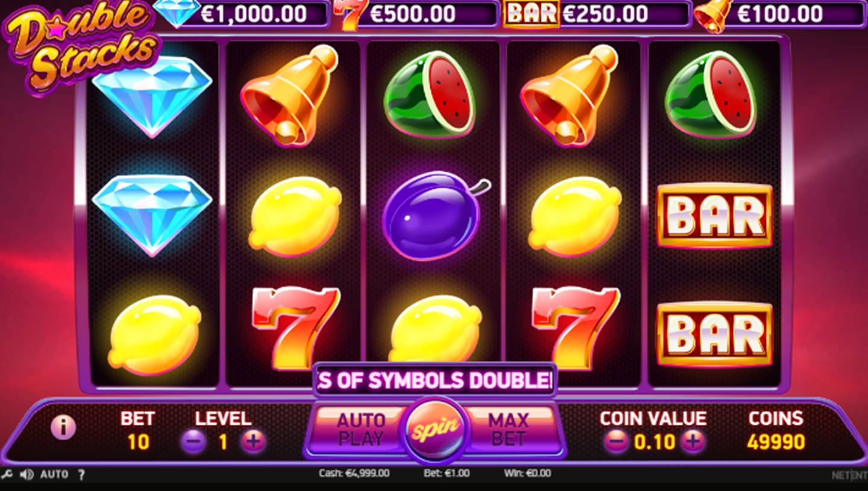The width and height of the screenshot is (868, 491).
Task: Click the scrolling symbols double message banner
Action: pyautogui.click(x=435, y=380)
